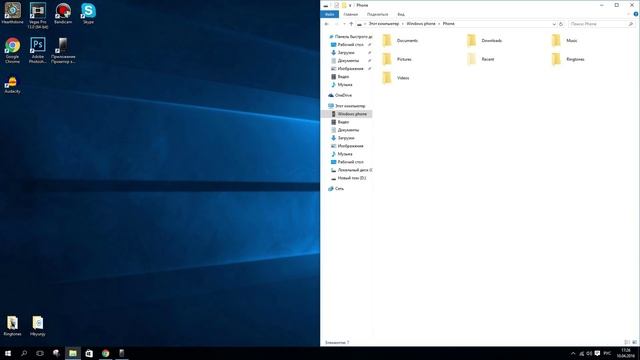Open Explorer help question mark
The image size is (640, 360).
click(636, 14)
